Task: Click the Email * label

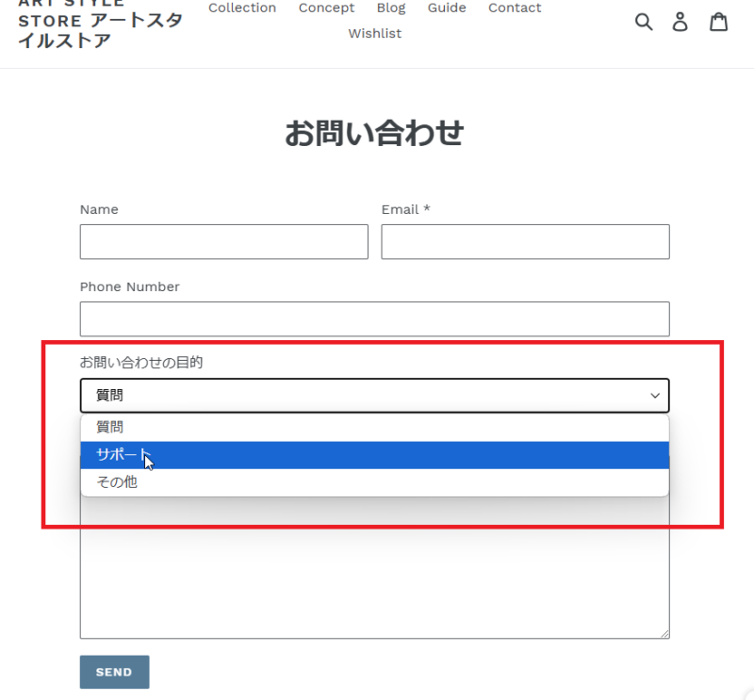Action: pos(406,209)
